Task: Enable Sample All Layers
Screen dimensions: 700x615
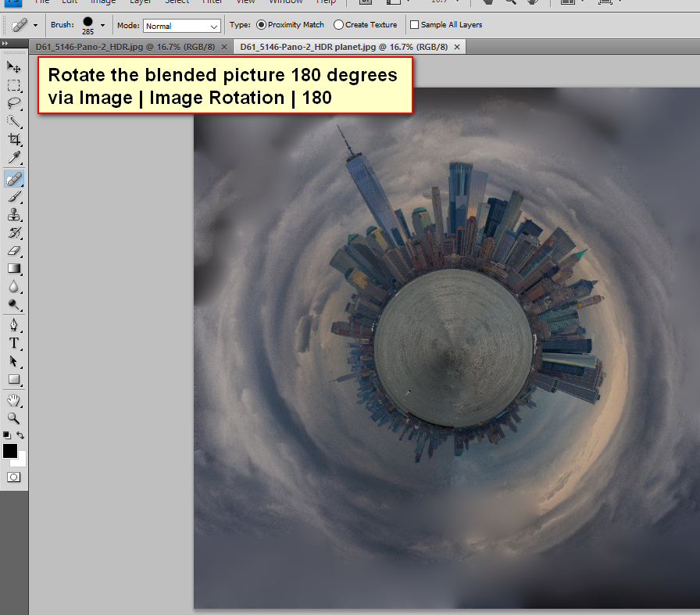Action: [446, 24]
